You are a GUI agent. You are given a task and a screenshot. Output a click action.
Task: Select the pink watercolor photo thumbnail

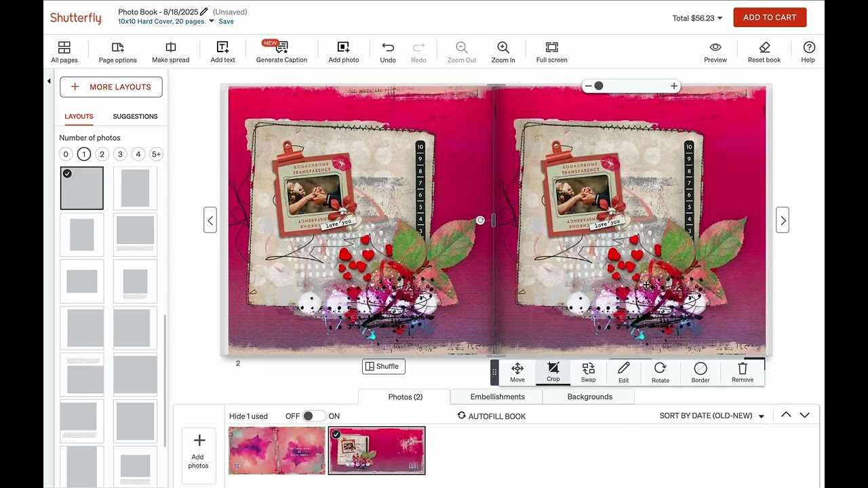tap(277, 450)
